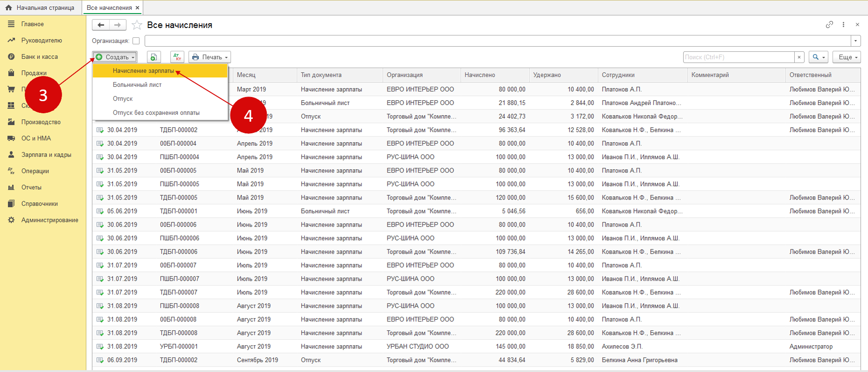This screenshot has width=868, height=372.
Task: Open the Справочники section
Action: click(x=40, y=203)
